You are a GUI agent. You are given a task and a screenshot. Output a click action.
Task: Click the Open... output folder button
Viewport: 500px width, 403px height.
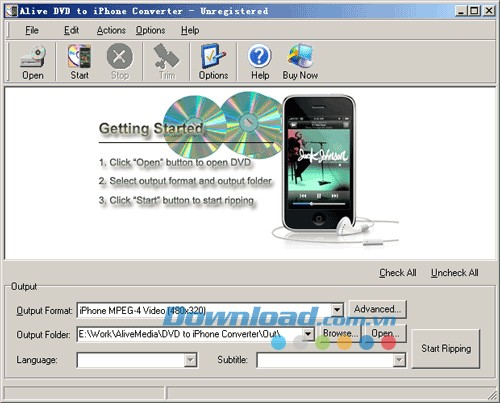(385, 333)
